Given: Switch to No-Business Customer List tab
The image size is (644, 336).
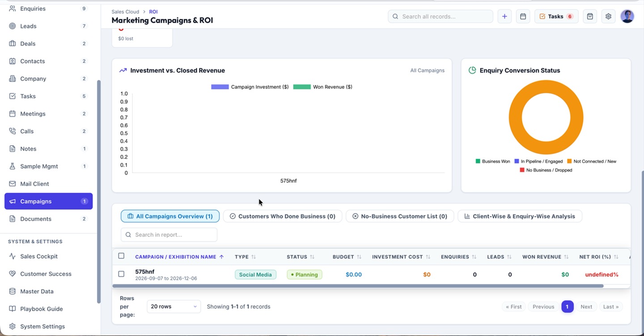Looking at the screenshot, I should click(400, 216).
